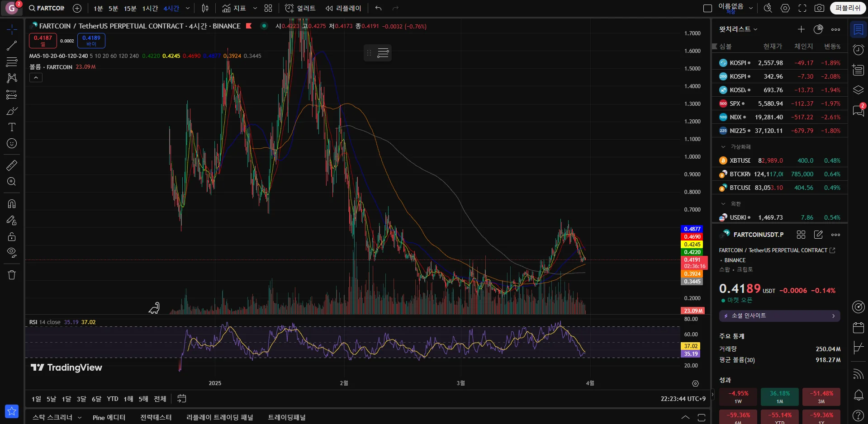Open the help center question icon
The width and height of the screenshot is (868, 424).
(x=858, y=415)
